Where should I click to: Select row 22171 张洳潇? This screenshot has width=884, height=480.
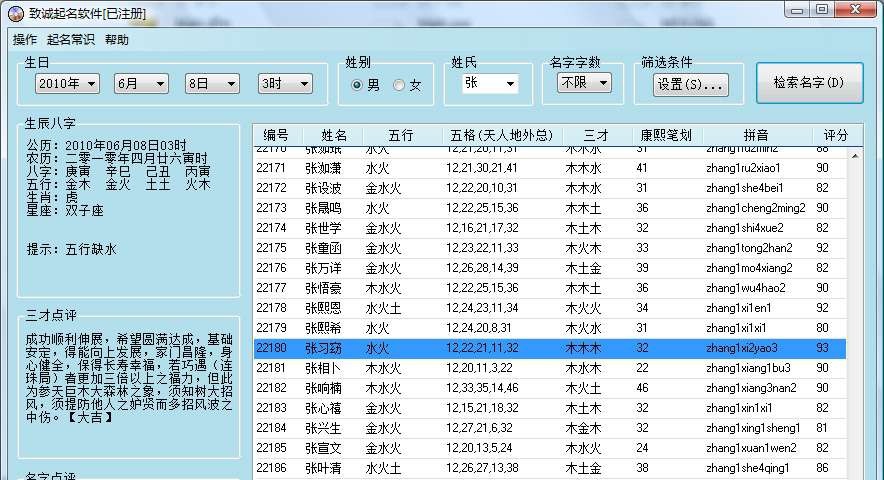pyautogui.click(x=550, y=168)
